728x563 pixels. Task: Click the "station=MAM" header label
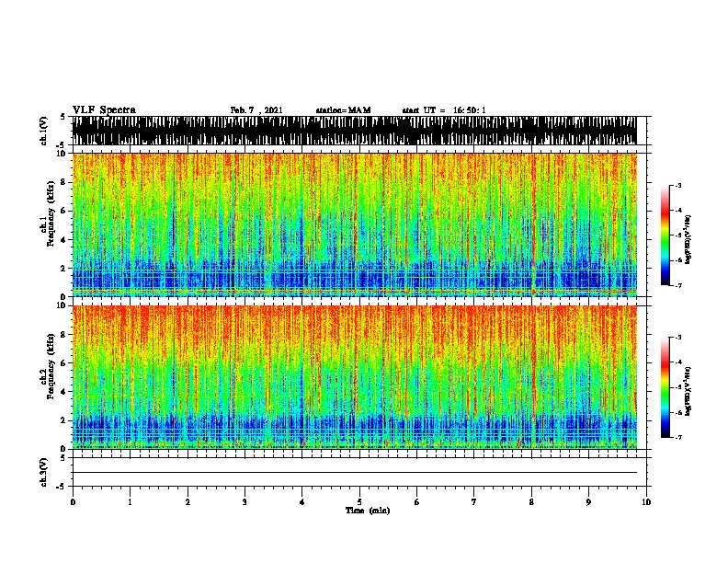(x=343, y=110)
